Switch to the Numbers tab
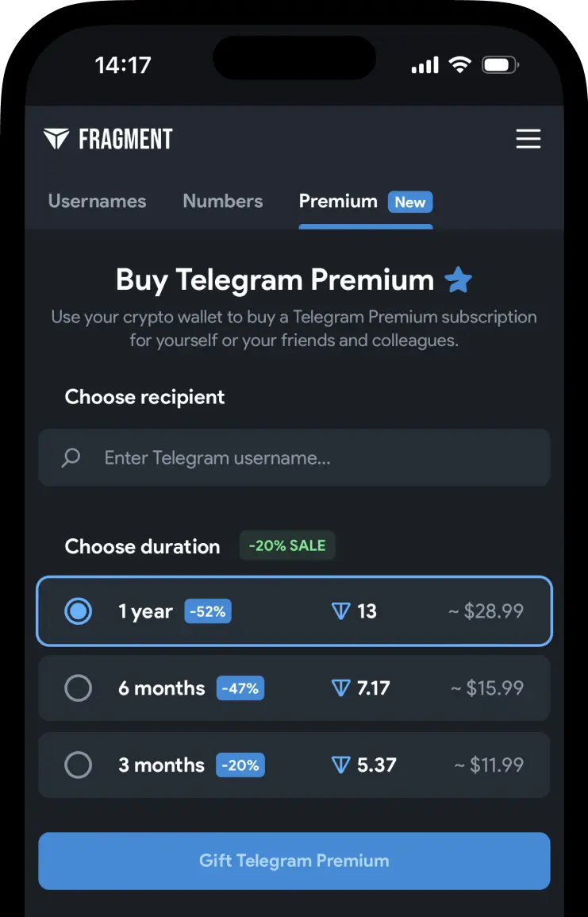Screen dimensions: 588x917 pyautogui.click(x=222, y=201)
